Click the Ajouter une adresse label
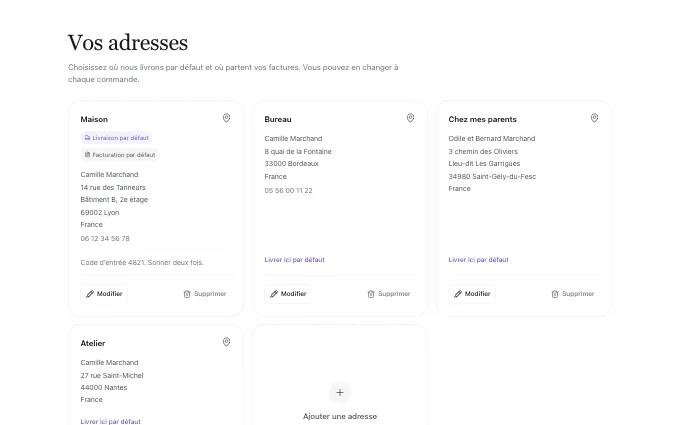The height and width of the screenshot is (425, 680). pyautogui.click(x=340, y=416)
